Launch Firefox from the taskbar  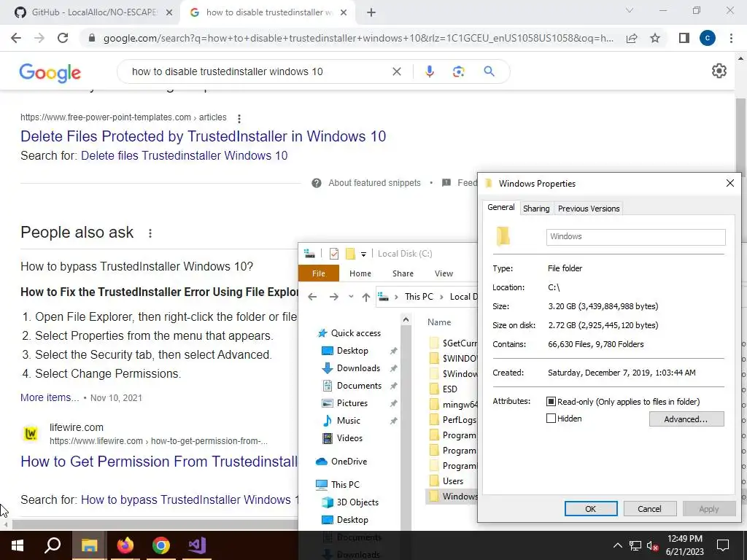click(125, 545)
